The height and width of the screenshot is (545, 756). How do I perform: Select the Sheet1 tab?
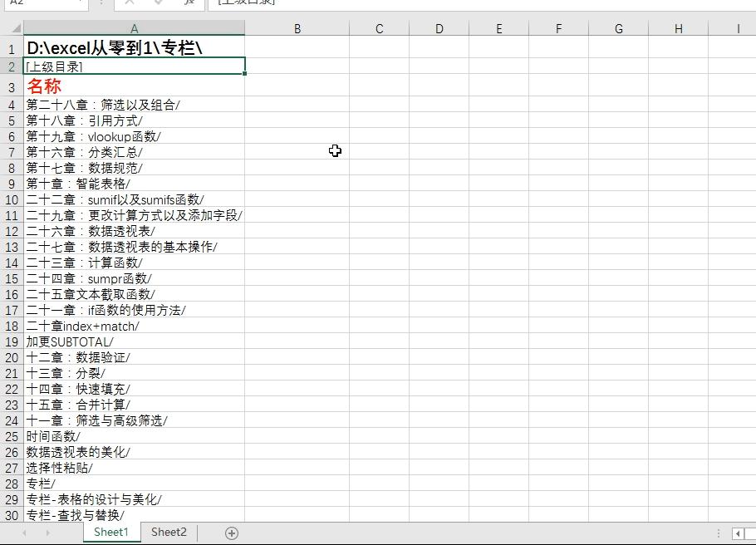tap(111, 533)
